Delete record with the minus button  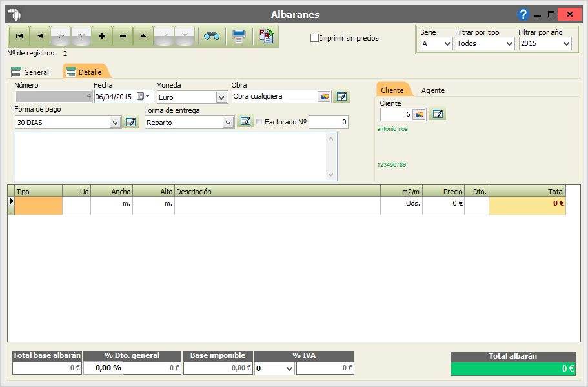coord(123,36)
